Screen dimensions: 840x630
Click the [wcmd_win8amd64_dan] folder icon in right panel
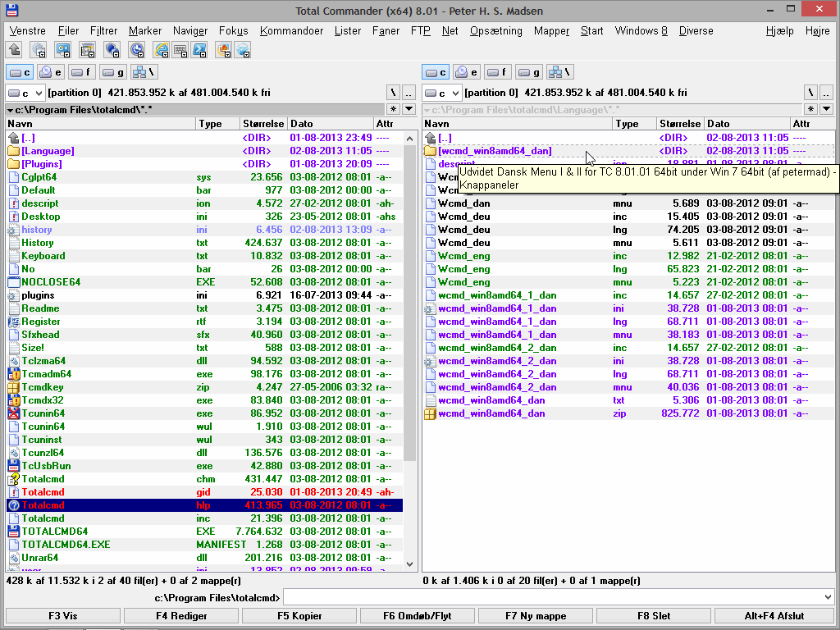[x=430, y=151]
